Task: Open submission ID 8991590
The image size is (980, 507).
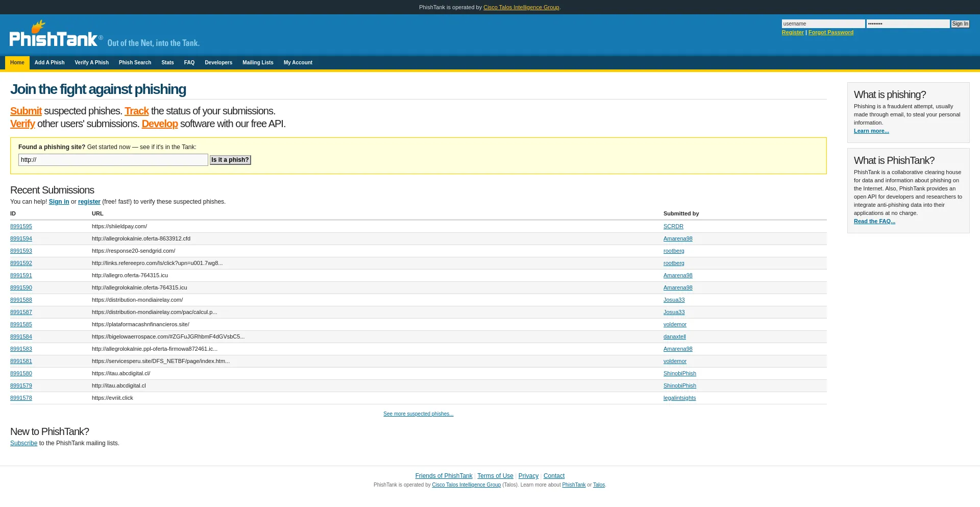Action: 21,287
